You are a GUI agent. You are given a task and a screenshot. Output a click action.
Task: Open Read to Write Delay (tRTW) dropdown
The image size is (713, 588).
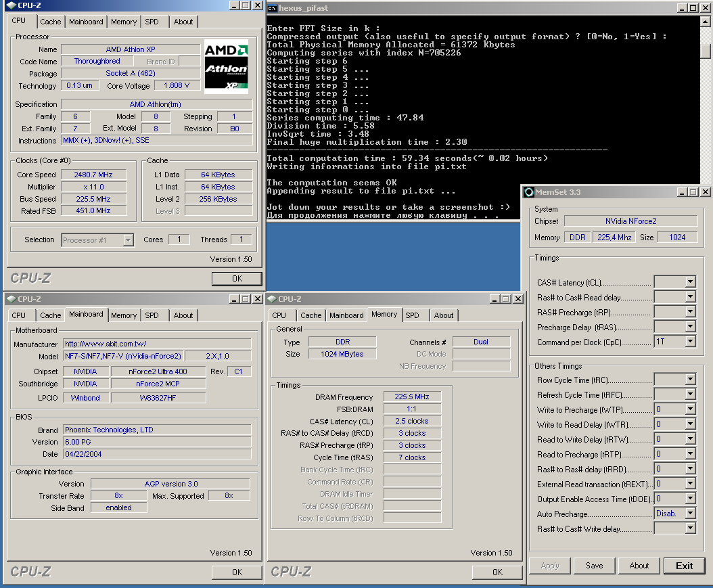[x=690, y=439]
